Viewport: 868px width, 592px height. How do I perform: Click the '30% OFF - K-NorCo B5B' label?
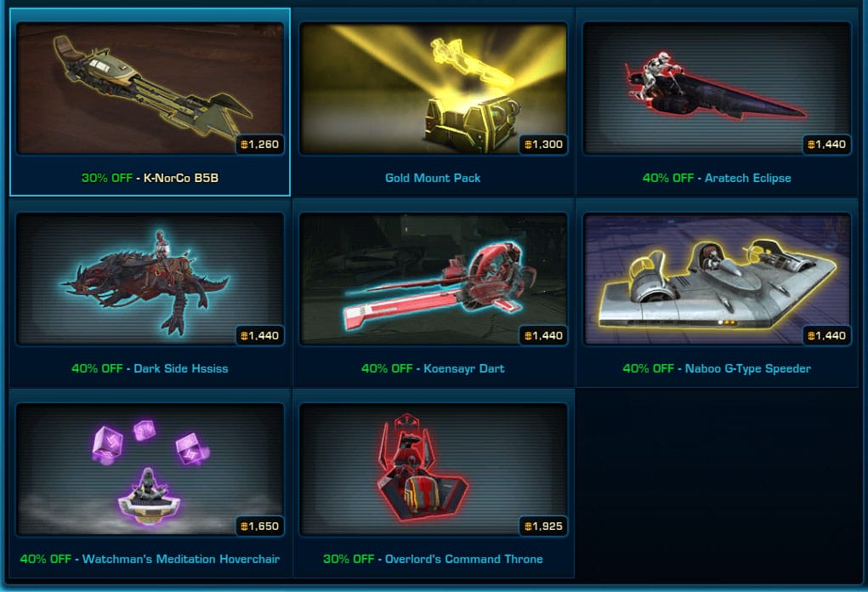[150, 179]
